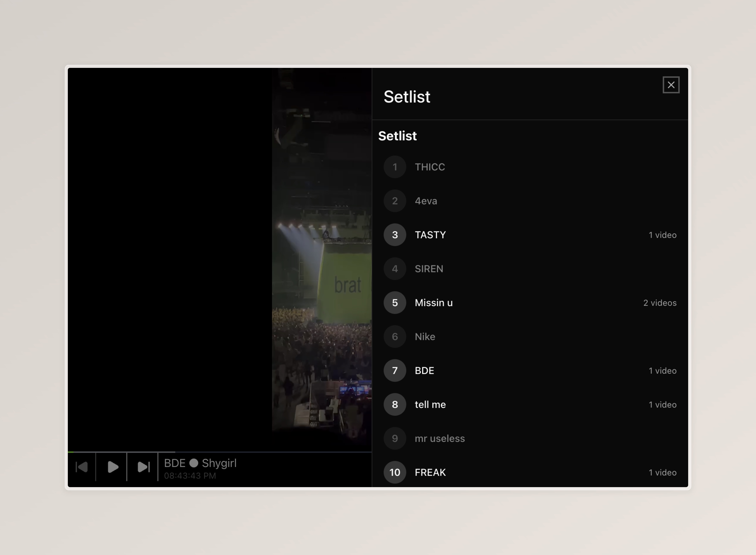Image resolution: width=756 pixels, height=555 pixels.
Task: Open the 1 video link for TASTY
Action: click(x=662, y=235)
